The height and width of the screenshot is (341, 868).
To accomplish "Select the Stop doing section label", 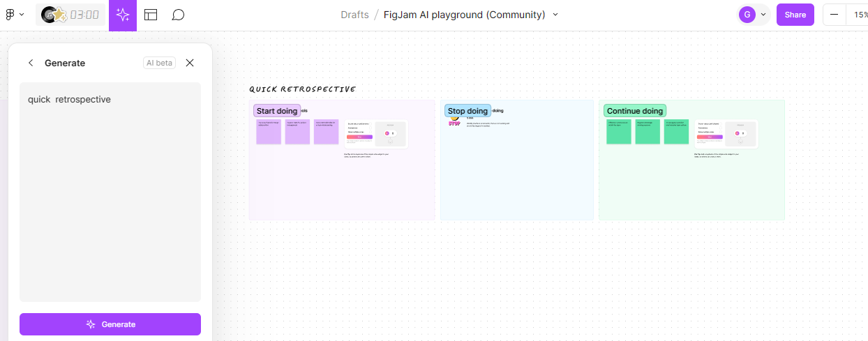I will 467,111.
